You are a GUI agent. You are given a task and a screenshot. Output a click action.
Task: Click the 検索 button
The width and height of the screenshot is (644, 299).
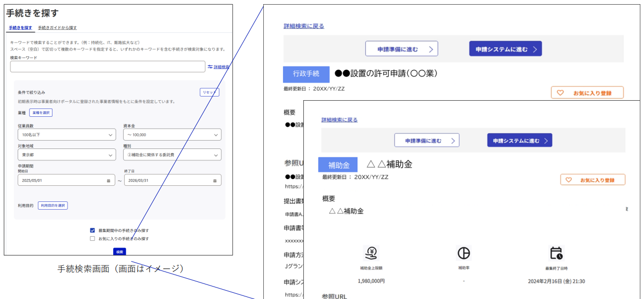(120, 251)
